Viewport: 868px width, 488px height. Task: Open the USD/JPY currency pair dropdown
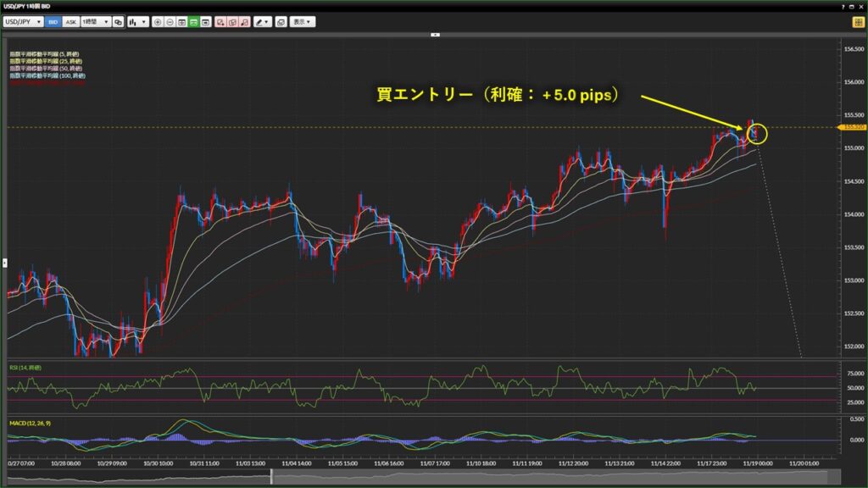(24, 21)
